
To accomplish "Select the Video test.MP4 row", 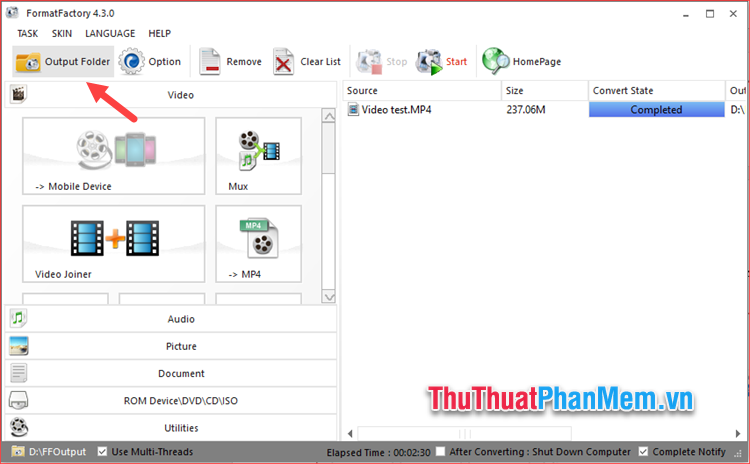I will [544, 110].
